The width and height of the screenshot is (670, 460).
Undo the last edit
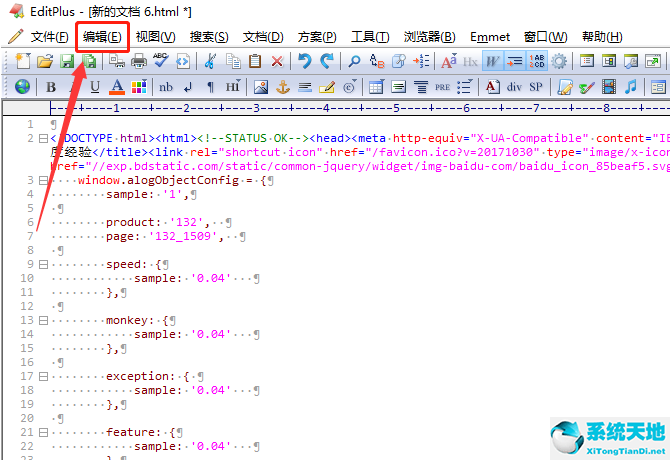point(305,62)
